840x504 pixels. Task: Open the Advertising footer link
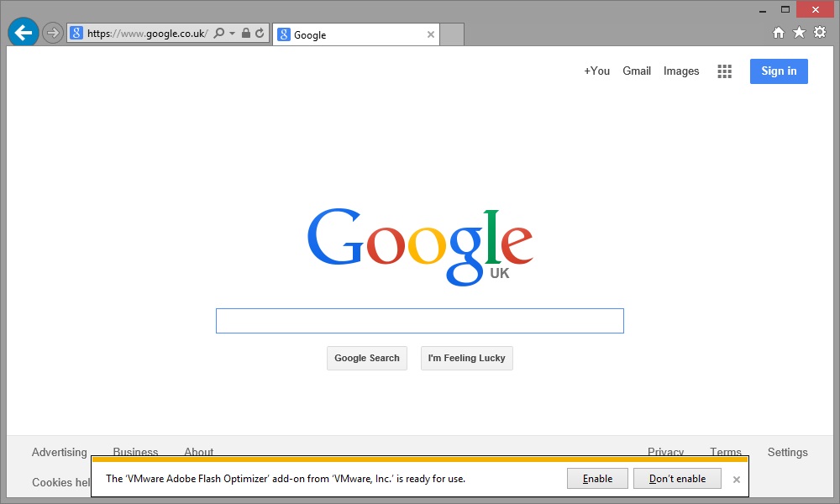point(59,452)
